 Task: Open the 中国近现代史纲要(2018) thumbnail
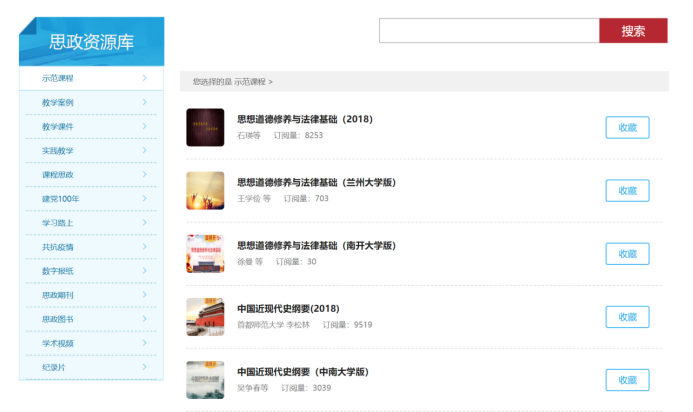tap(205, 317)
